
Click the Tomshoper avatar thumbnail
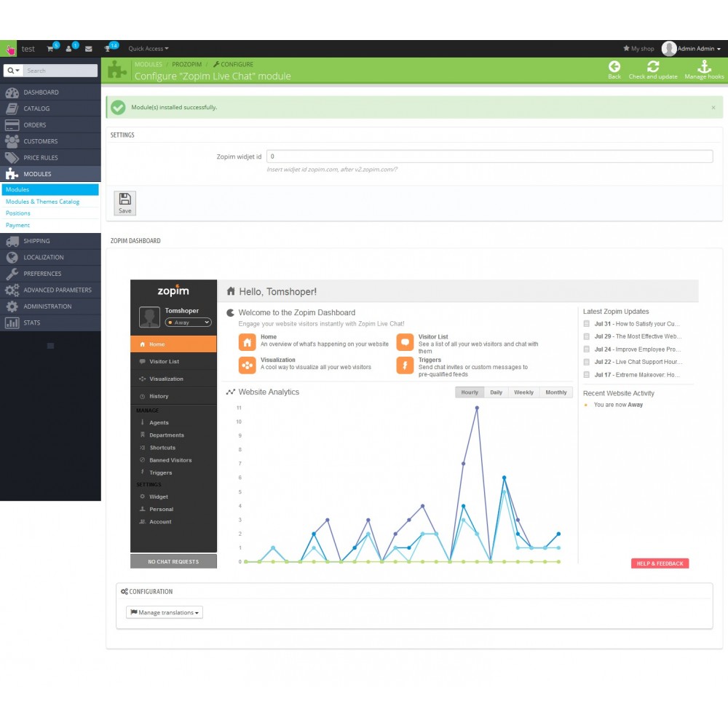[x=149, y=317]
